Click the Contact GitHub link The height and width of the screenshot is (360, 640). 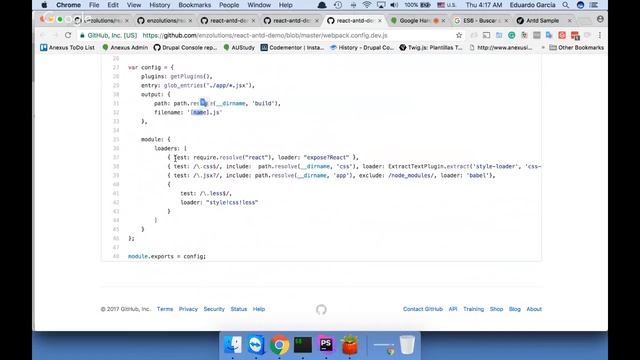tap(423, 309)
